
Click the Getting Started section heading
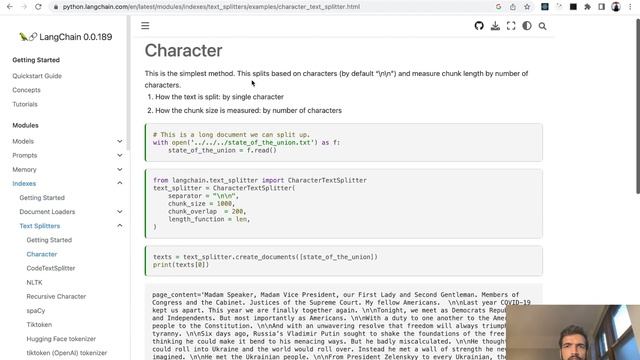tap(36, 60)
